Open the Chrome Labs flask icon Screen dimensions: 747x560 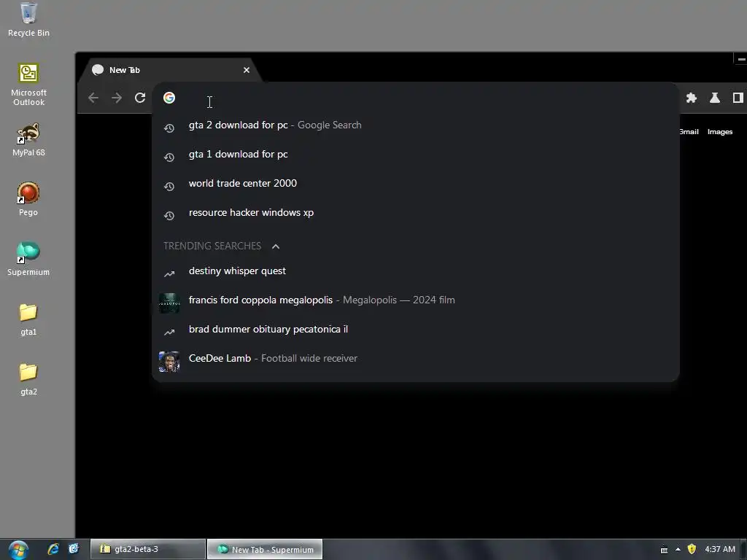pyautogui.click(x=715, y=98)
